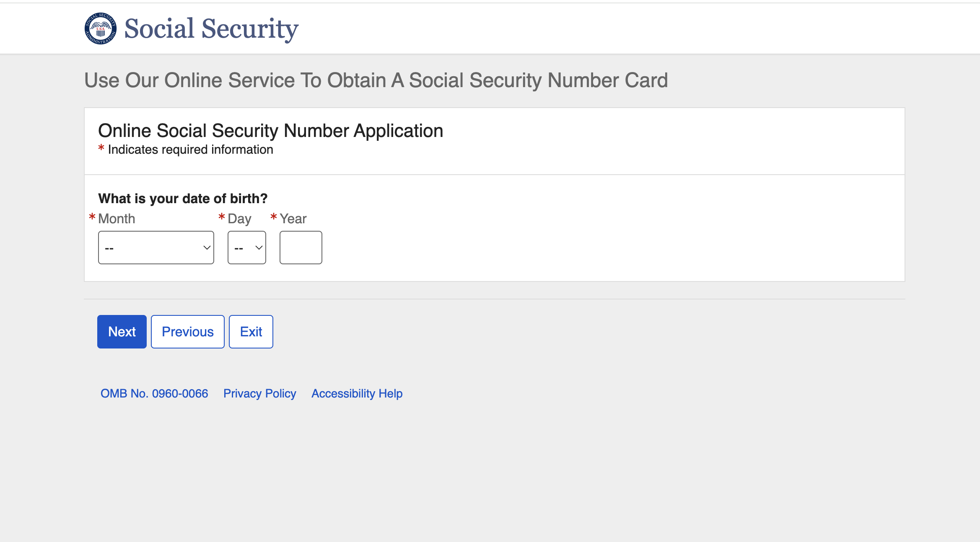This screenshot has height=542, width=980.
Task: Exit the application with Exit button
Action: coord(251,332)
